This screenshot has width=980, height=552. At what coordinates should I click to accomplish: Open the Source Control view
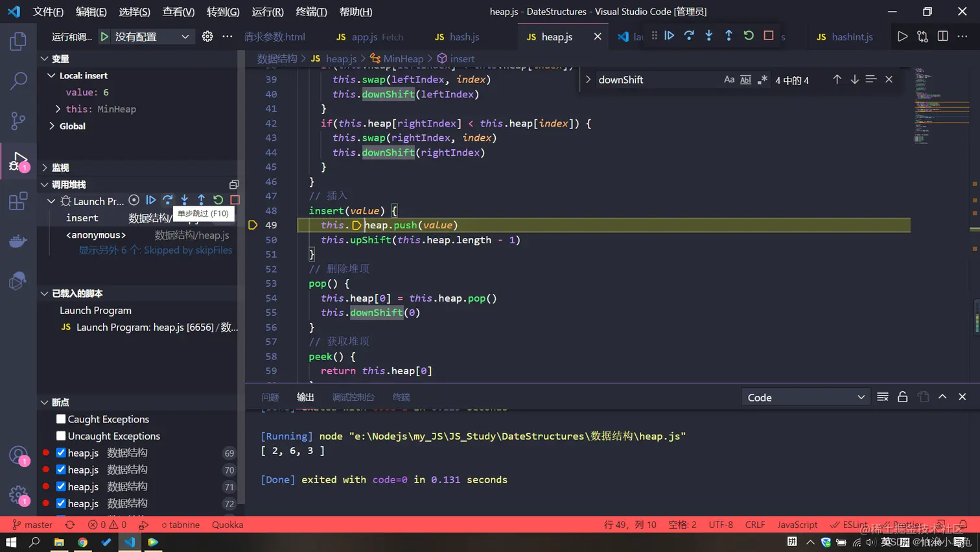[18, 121]
